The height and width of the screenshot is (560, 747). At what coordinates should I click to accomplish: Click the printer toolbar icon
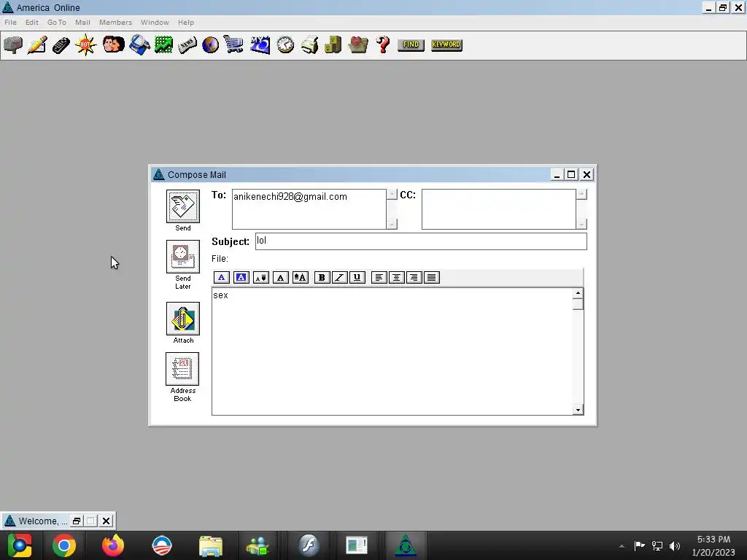tap(309, 45)
